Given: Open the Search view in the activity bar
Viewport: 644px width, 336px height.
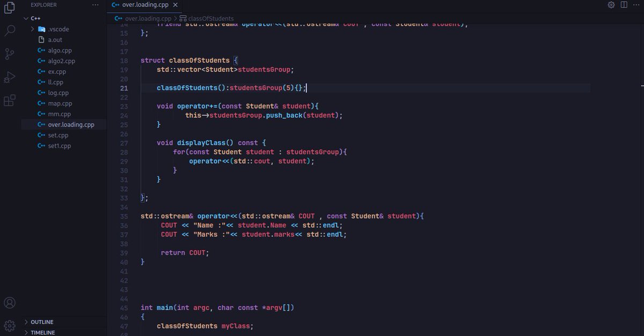Looking at the screenshot, I should [x=9, y=31].
